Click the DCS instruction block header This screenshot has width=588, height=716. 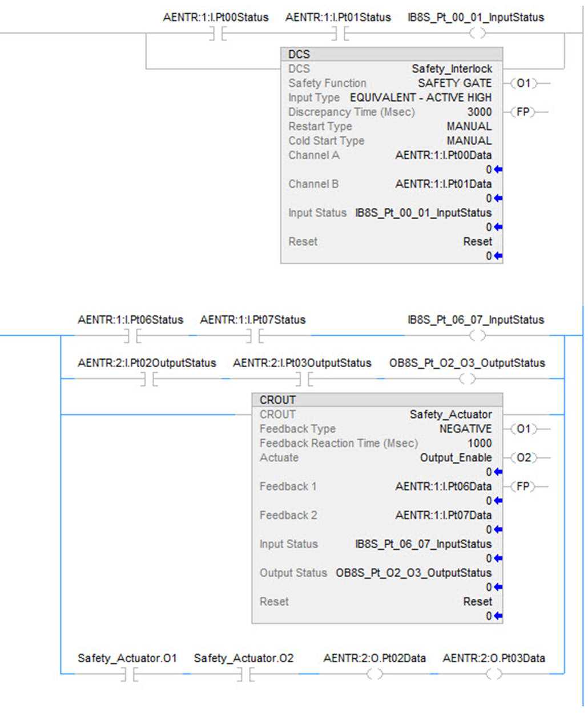point(391,54)
